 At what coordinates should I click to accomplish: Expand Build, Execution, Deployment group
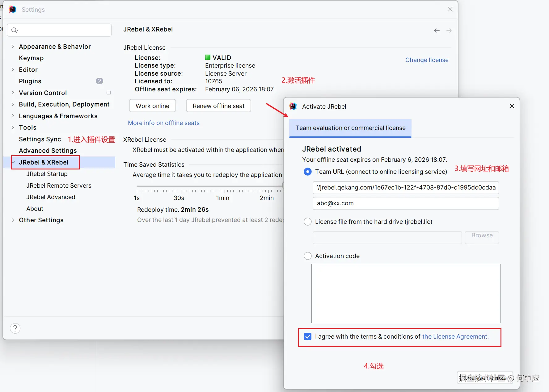(13, 104)
